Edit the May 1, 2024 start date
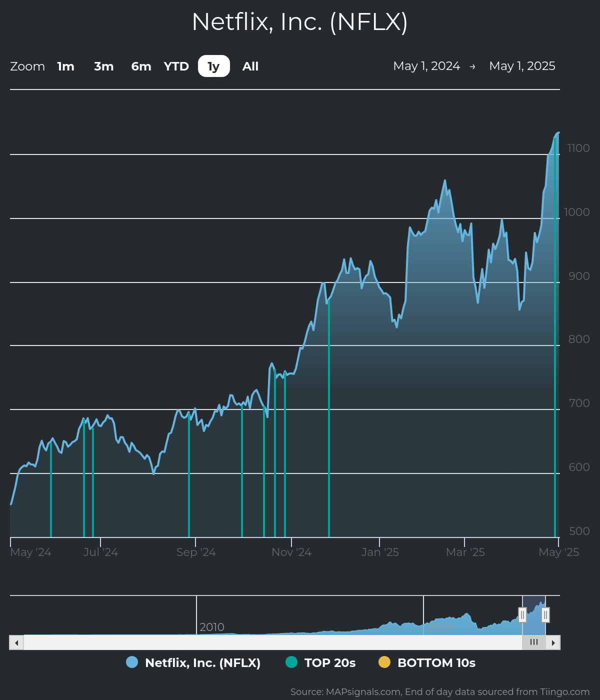Screen dimensions: 600x700 [x=426, y=66]
